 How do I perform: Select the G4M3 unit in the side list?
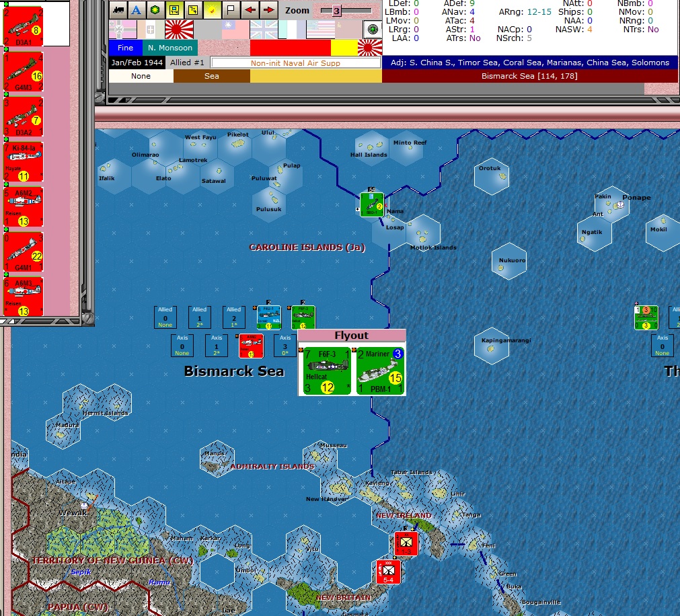pos(24,71)
